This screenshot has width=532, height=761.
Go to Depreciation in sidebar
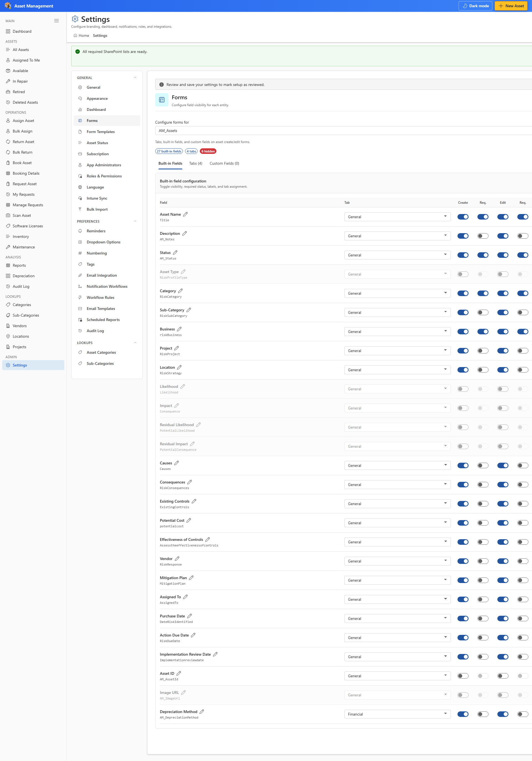pos(33,276)
